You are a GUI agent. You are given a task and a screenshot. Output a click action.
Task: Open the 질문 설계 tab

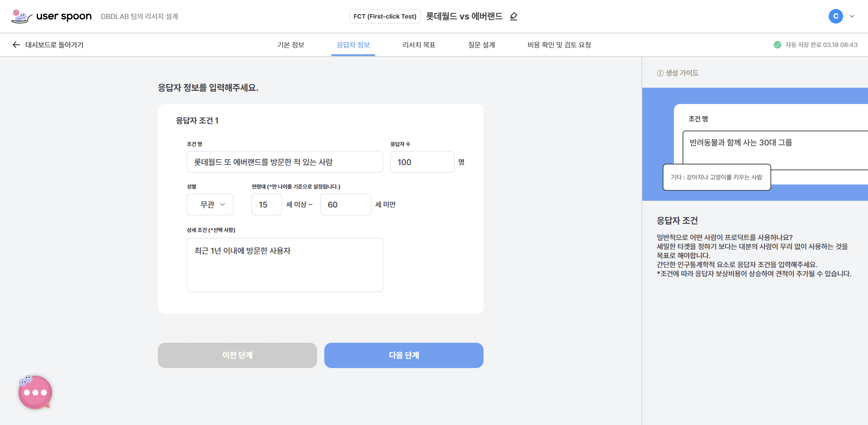pyautogui.click(x=482, y=45)
